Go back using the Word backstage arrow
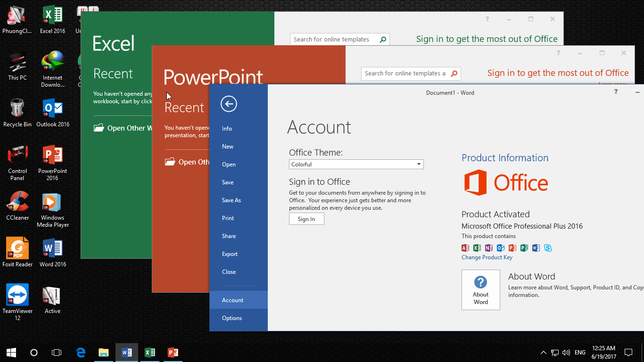Viewport: 644px width, 362px height. pyautogui.click(x=229, y=104)
